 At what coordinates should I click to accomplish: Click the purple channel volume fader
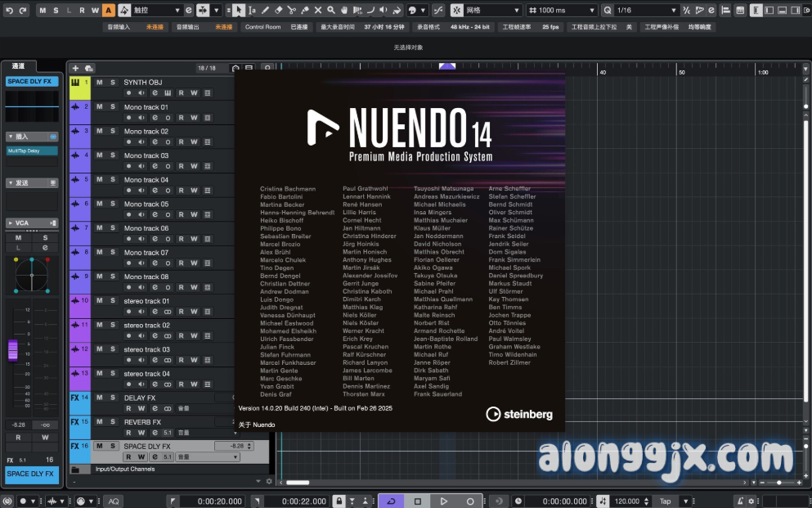click(x=12, y=350)
